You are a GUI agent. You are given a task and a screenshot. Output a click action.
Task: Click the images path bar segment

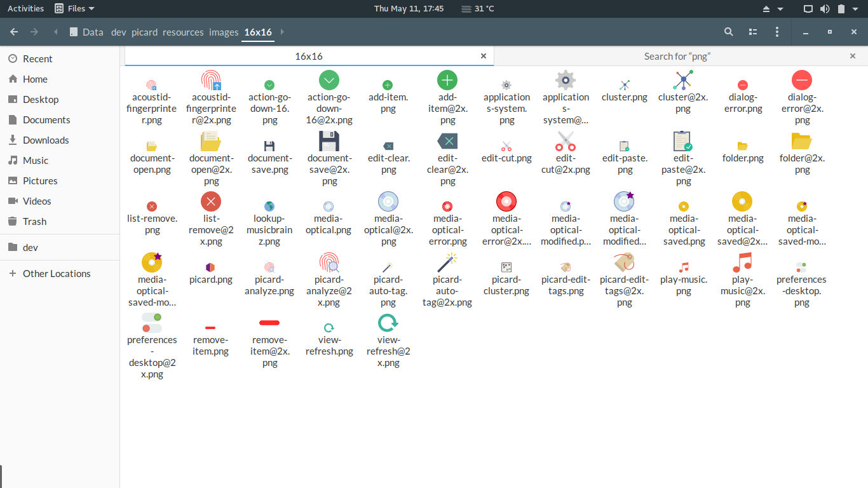tap(224, 32)
